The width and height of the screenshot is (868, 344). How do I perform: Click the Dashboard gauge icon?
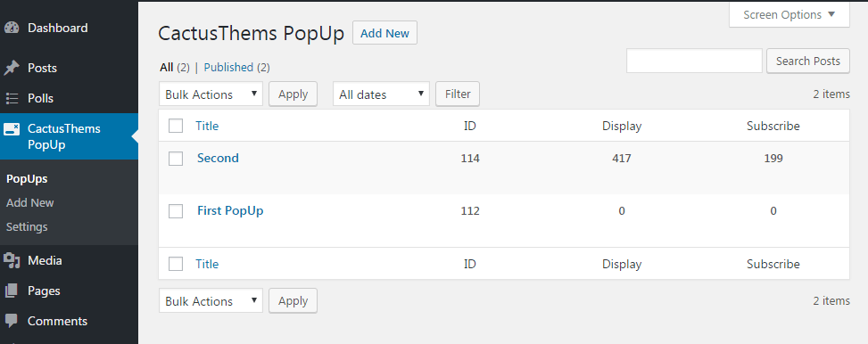11,29
